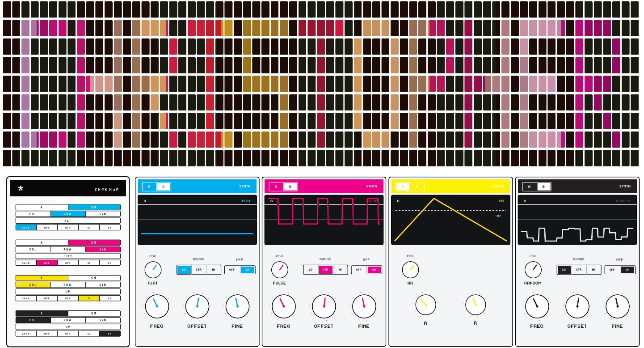The width and height of the screenshot is (644, 348).
Task: Open the UP direction selector in black map group
Action: (x=68, y=327)
